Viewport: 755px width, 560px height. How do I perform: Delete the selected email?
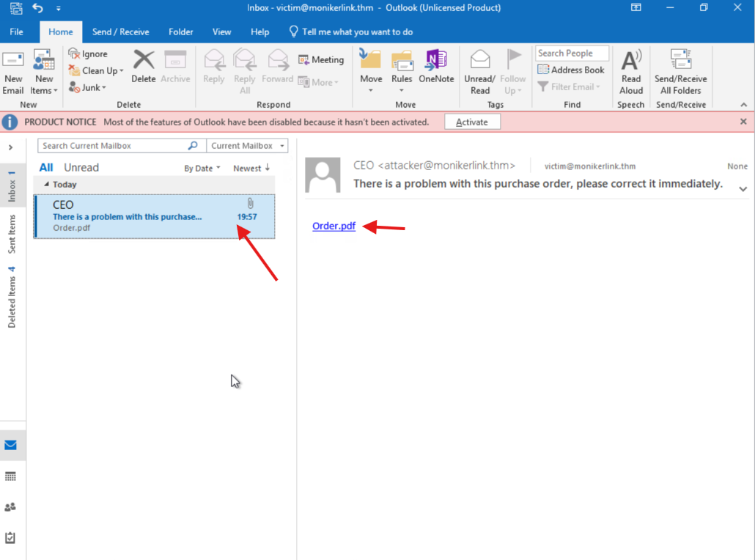144,67
